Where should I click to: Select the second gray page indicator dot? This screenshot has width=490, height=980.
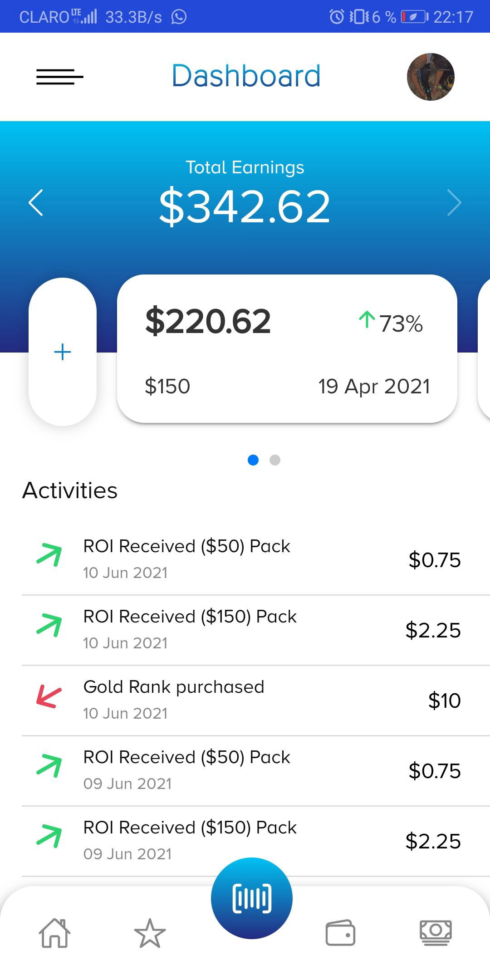(x=275, y=460)
